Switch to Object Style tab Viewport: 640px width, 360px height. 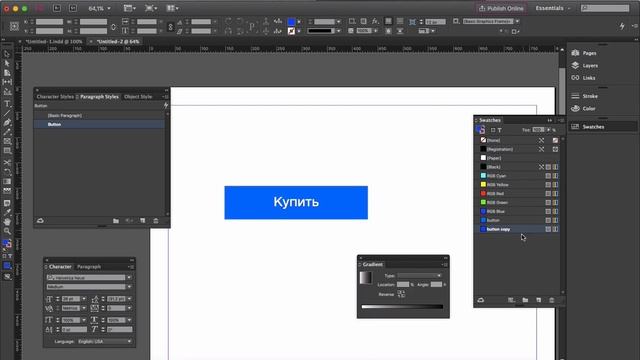[138, 97]
